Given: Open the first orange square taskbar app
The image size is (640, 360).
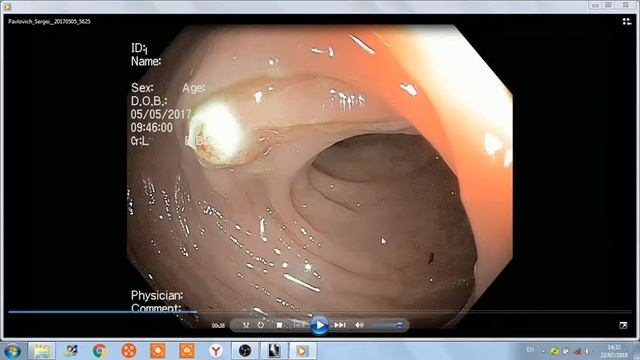Looking at the screenshot, I should point(158,351).
